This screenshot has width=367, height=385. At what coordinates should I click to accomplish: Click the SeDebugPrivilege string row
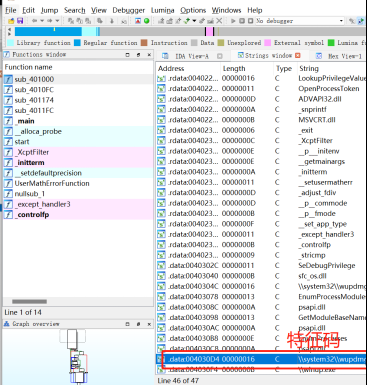point(261,266)
